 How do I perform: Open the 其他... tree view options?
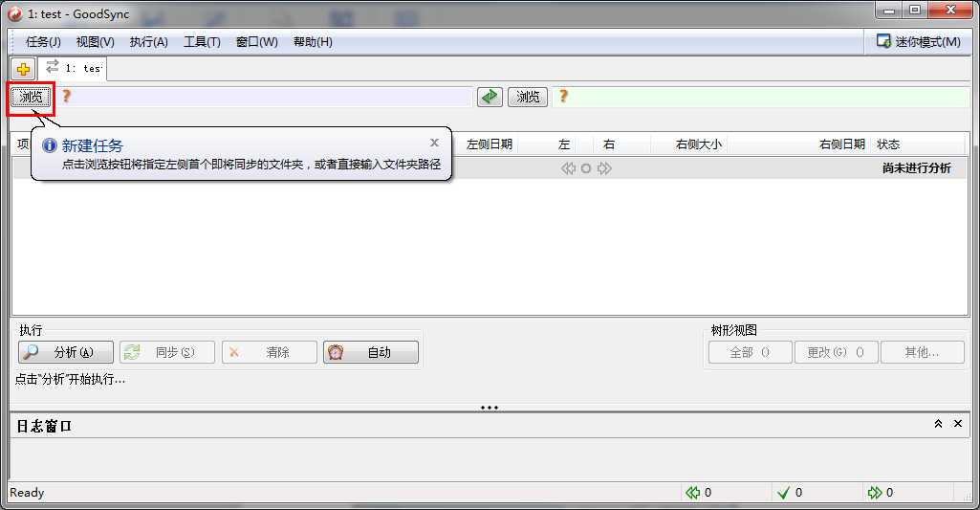coord(923,352)
